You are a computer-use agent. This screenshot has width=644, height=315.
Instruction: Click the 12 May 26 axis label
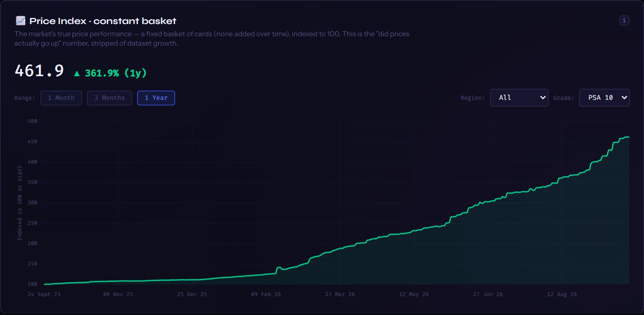[414, 294]
